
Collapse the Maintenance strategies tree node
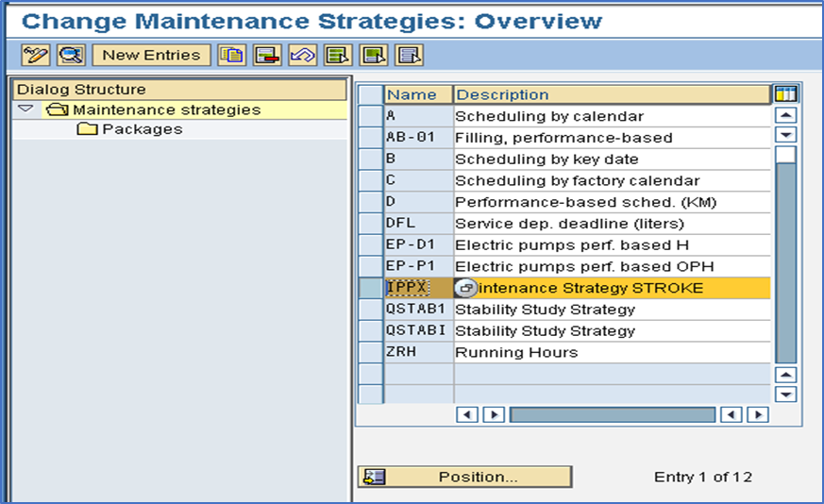pos(25,109)
